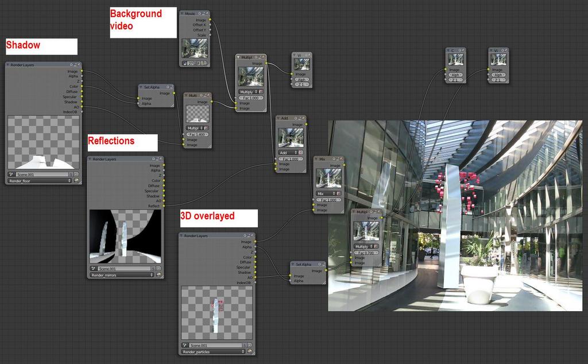This screenshot has width=588, height=364.
Task: Unlink scene with X button in Render_mirrors node
Action: pos(158,269)
